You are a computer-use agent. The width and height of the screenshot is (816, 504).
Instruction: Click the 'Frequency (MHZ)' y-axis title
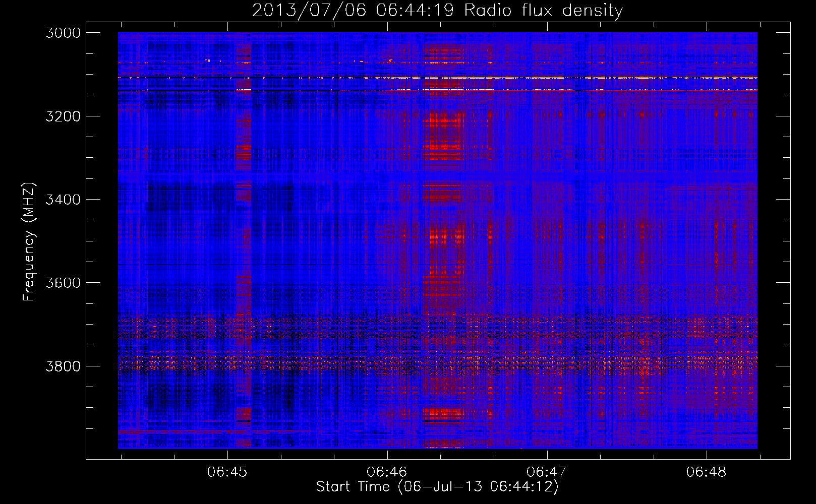coord(29,242)
